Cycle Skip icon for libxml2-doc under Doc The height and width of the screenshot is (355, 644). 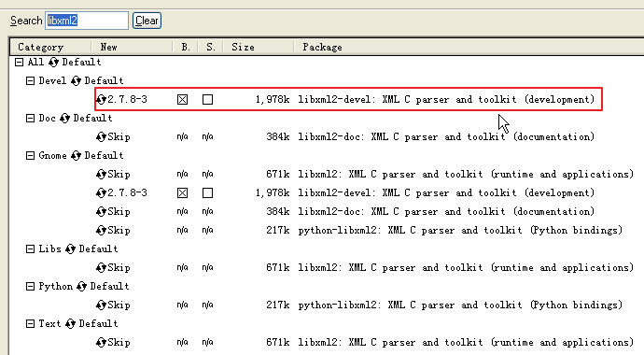pyautogui.click(x=101, y=136)
